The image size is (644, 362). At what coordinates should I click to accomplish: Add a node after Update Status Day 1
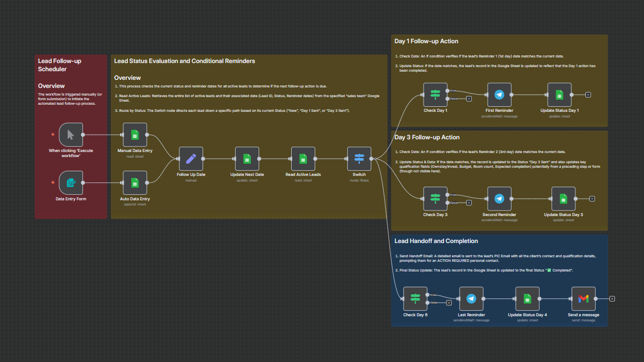click(x=588, y=95)
